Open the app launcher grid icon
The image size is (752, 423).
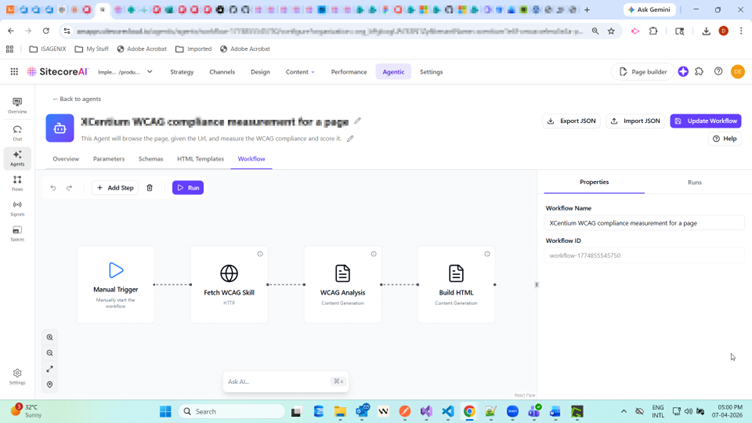point(14,71)
